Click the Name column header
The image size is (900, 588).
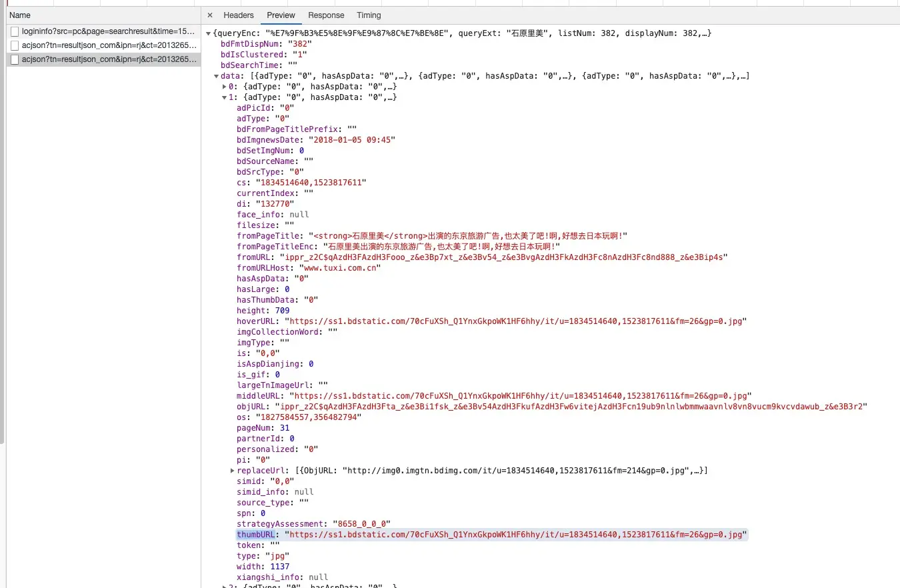(x=20, y=15)
